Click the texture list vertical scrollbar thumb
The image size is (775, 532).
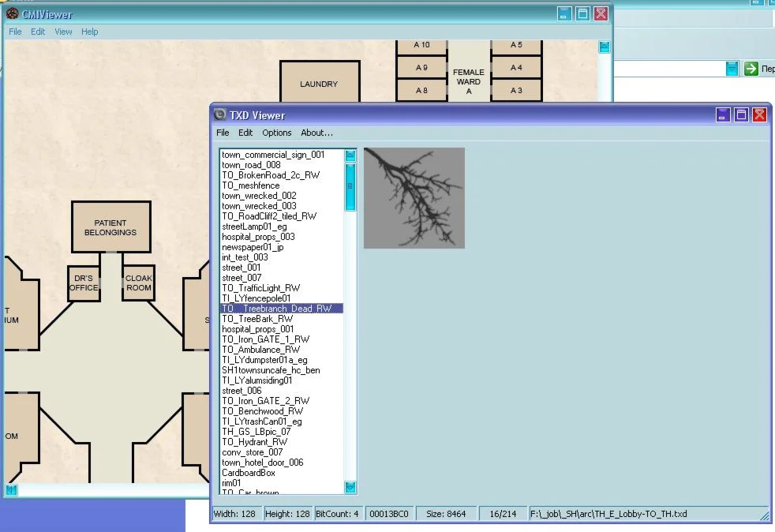tap(350, 186)
